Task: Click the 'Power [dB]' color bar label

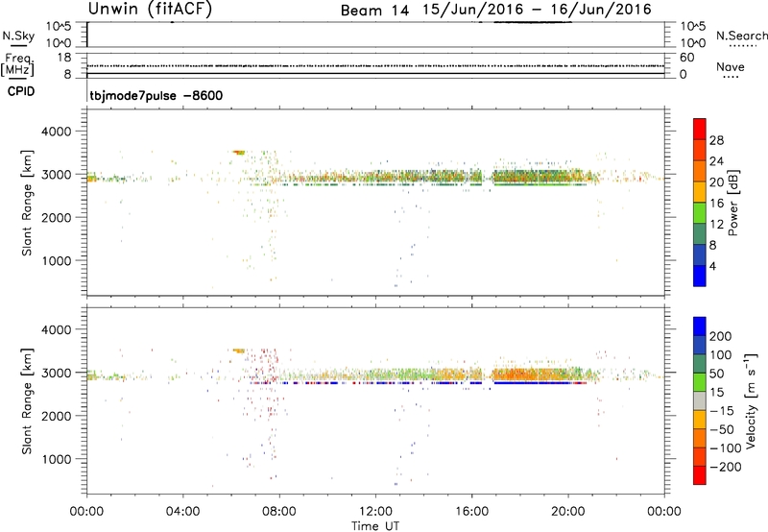Action: 732,203
